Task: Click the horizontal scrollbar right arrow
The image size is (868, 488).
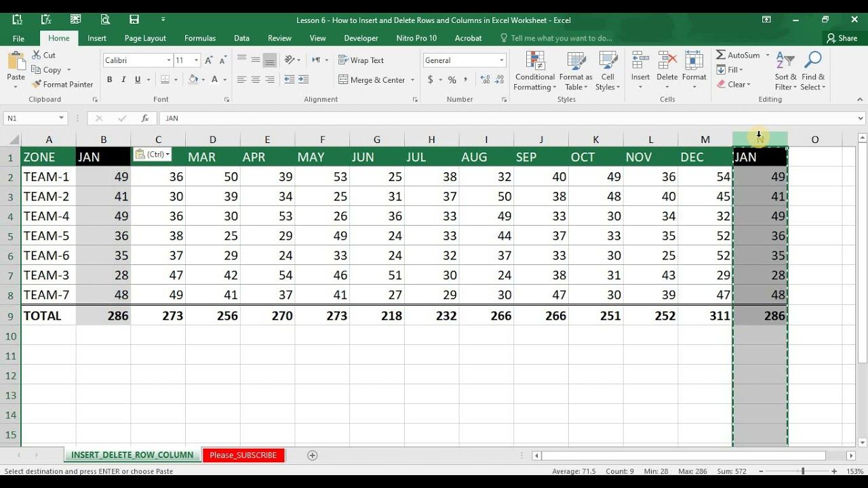Action: [851, 455]
